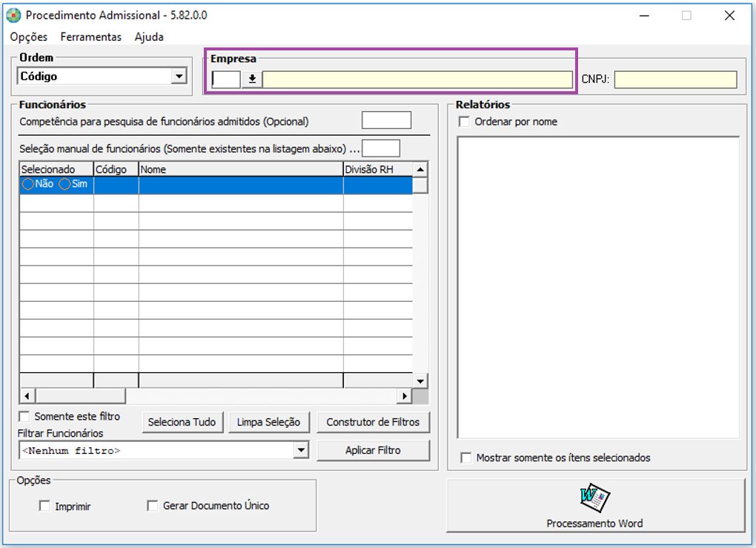Click the Limpa Seleção button
This screenshot has height=548, width=756.
point(268,422)
